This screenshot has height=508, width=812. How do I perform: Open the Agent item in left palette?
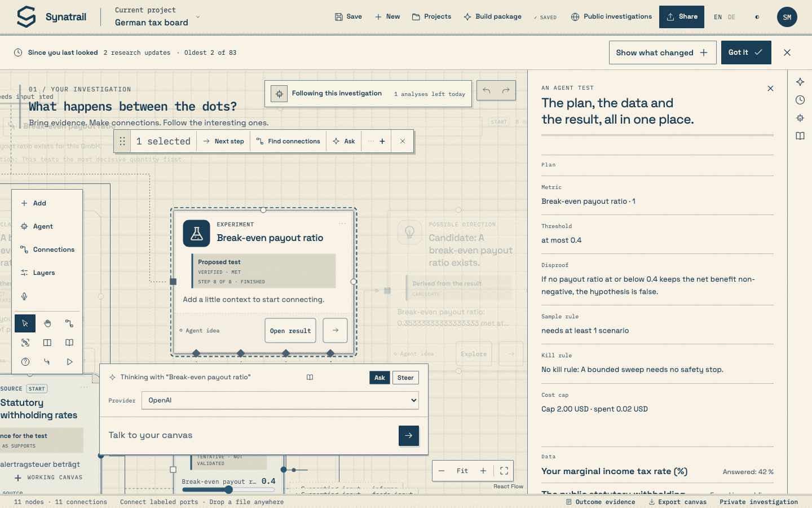click(x=47, y=226)
